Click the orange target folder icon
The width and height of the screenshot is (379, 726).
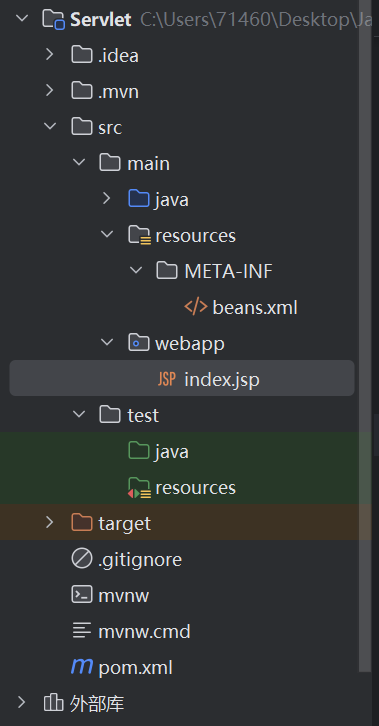pyautogui.click(x=82, y=523)
